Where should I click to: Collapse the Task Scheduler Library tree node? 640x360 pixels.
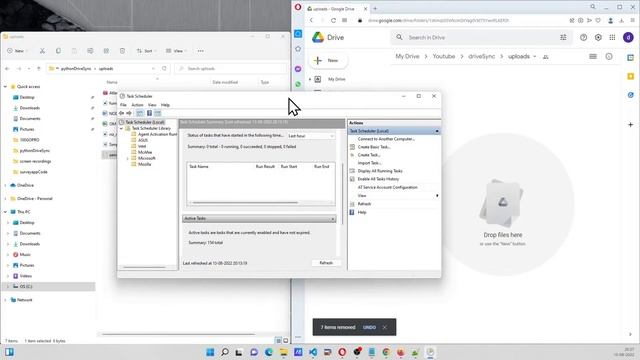[121, 128]
